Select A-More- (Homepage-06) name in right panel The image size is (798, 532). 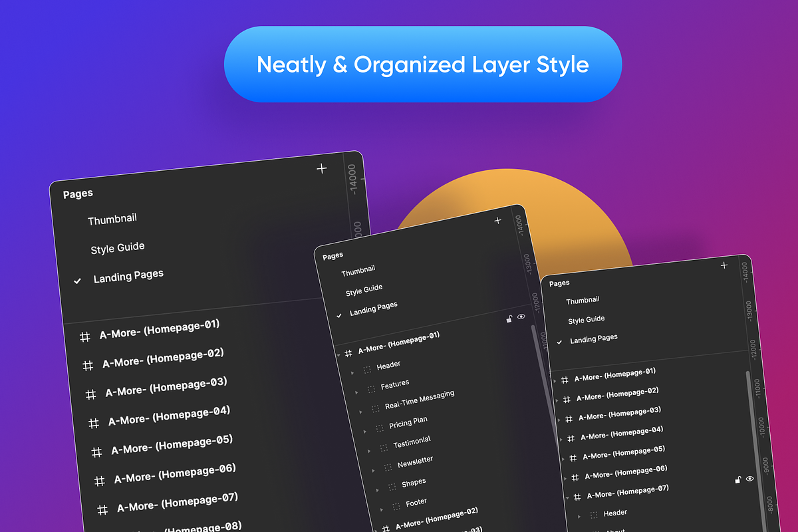(626, 473)
